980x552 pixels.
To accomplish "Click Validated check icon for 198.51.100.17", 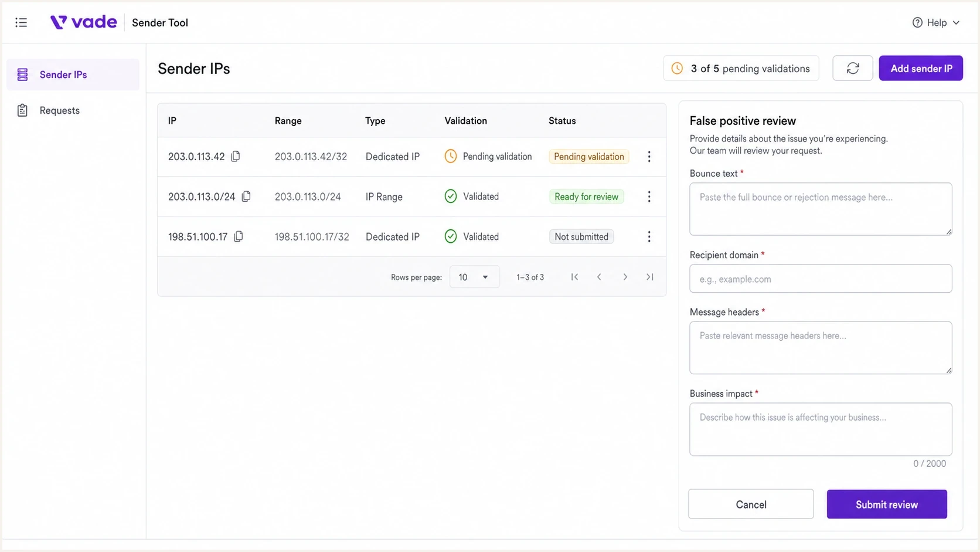I will [450, 236].
